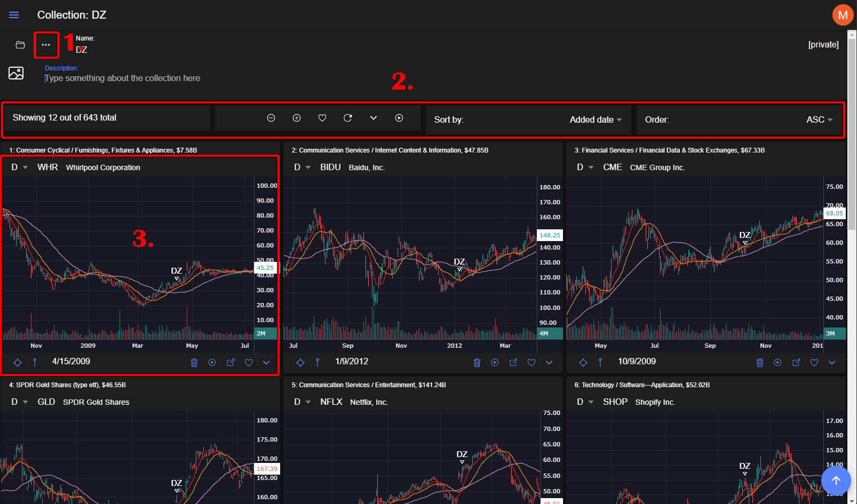
Task: Delete the WHR chart with trash icon
Action: 194,363
